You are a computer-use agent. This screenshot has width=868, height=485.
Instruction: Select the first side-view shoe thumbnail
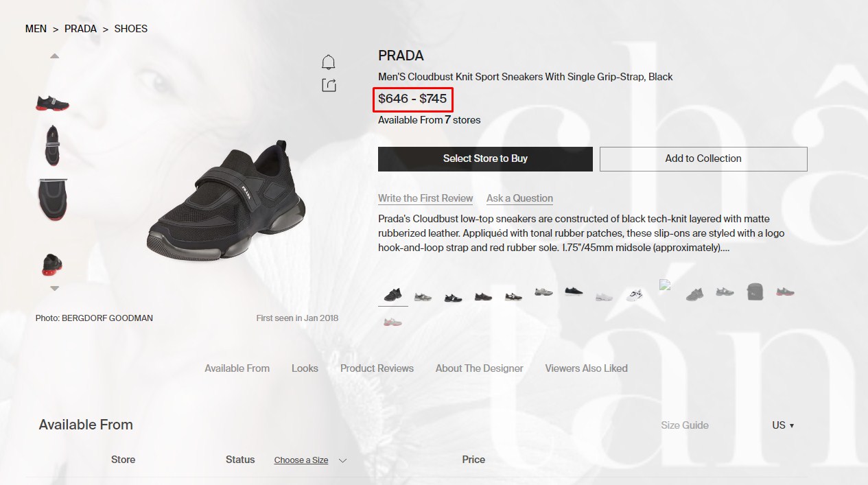[52, 104]
